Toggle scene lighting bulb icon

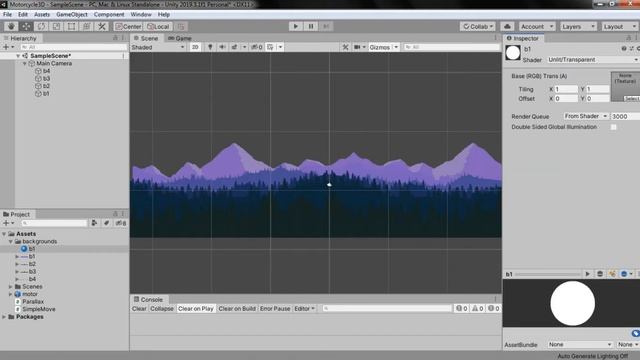click(210, 47)
